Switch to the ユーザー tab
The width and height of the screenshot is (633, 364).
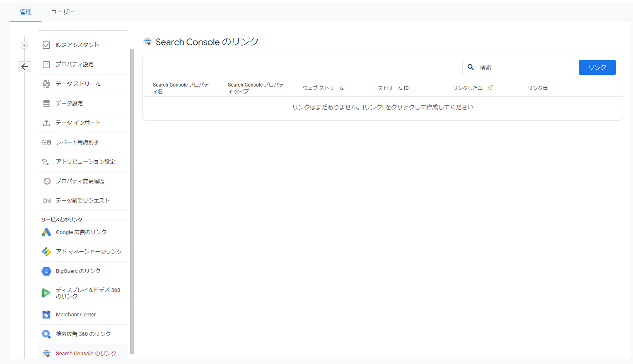coord(63,12)
